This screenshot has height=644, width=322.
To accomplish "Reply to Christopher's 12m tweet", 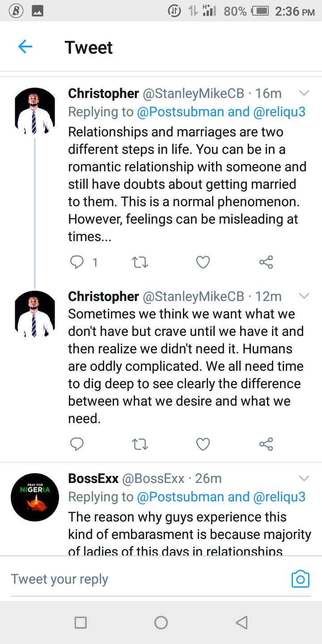I will pos(77,444).
